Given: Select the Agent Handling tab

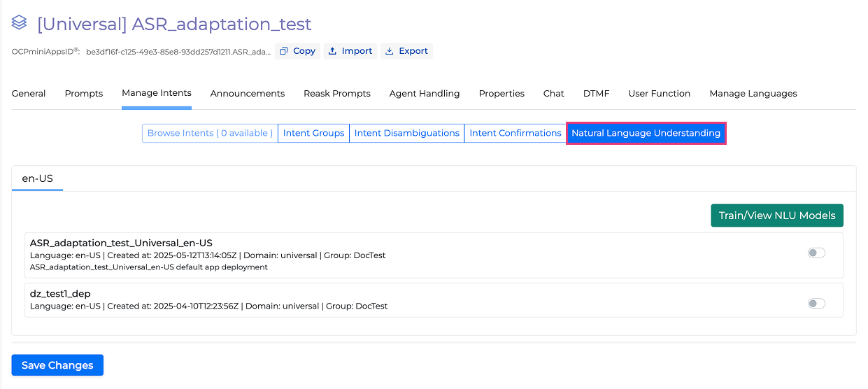Looking at the screenshot, I should (425, 94).
